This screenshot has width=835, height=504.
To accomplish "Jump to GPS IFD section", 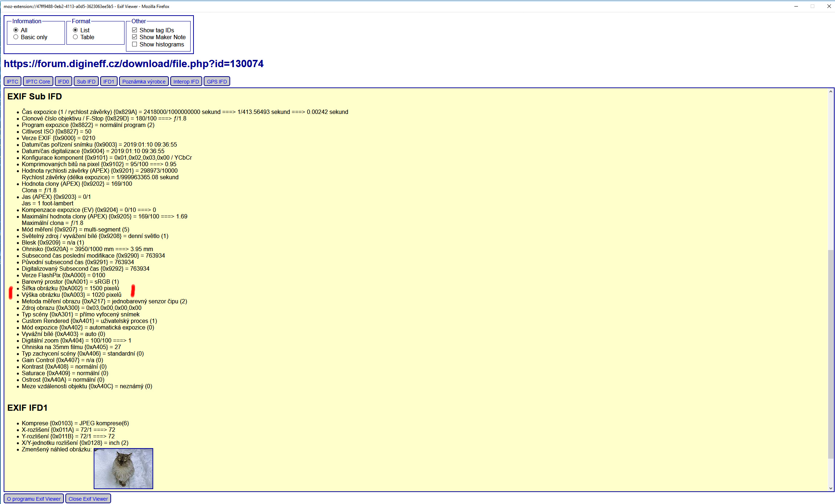I will coord(217,82).
